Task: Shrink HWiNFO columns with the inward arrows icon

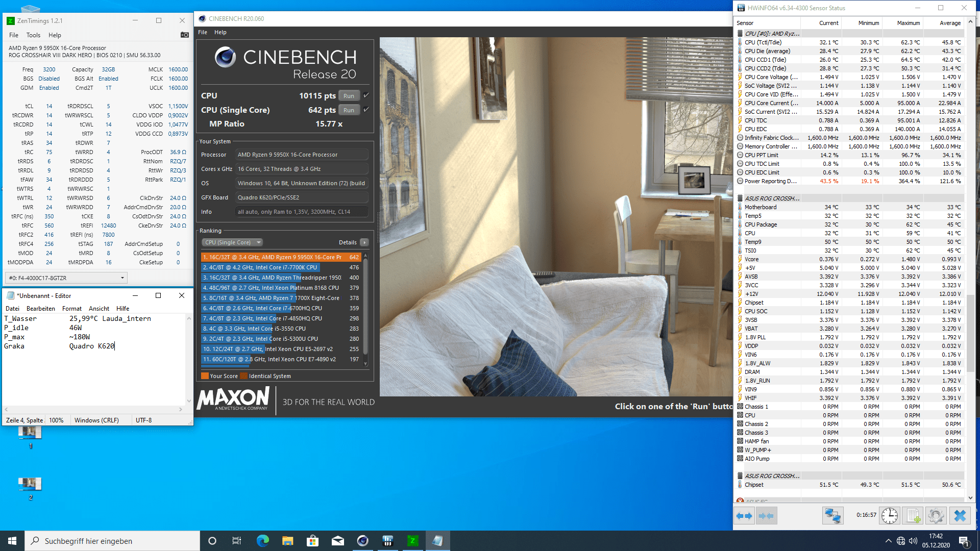Action: pos(766,516)
